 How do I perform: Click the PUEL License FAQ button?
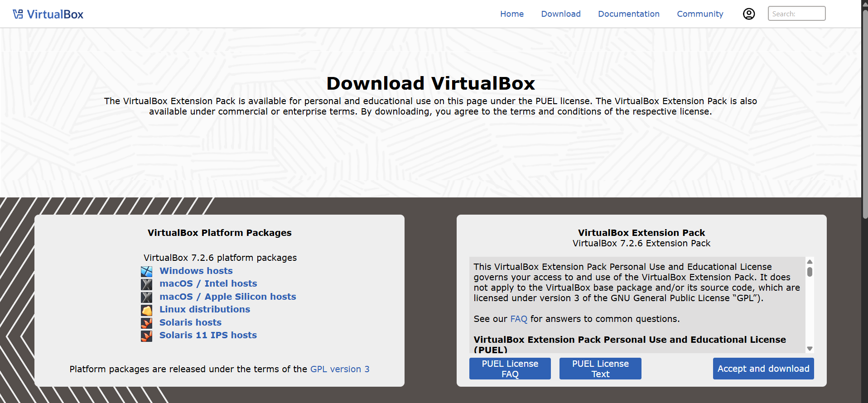(510, 369)
